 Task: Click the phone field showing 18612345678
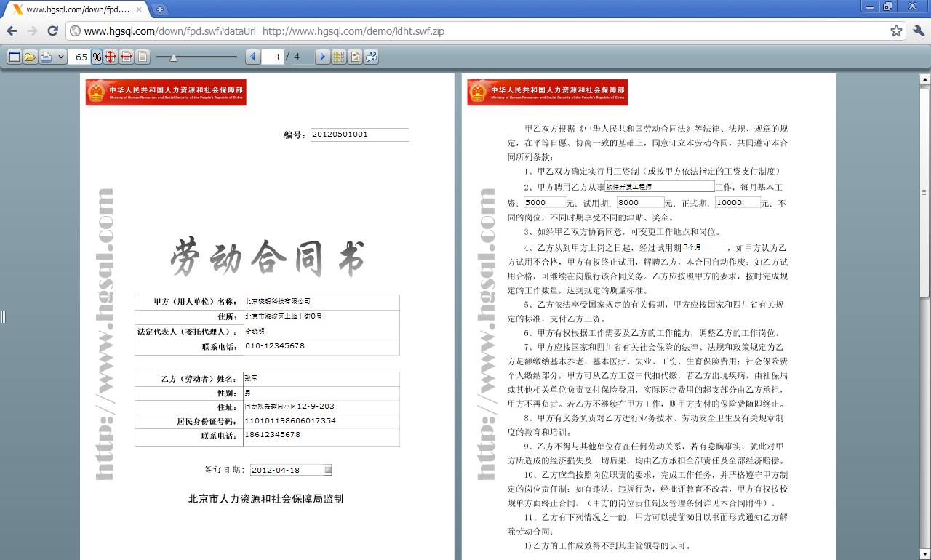point(321,436)
